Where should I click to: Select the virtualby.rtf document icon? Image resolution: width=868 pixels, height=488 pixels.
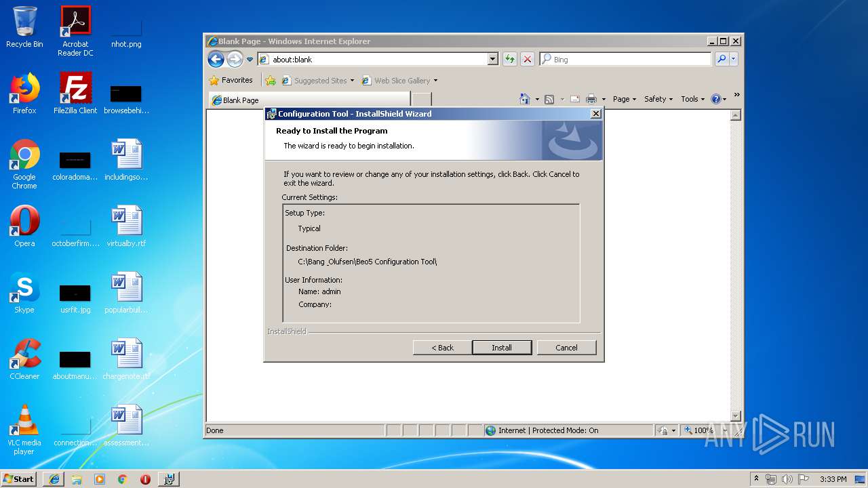(x=126, y=226)
